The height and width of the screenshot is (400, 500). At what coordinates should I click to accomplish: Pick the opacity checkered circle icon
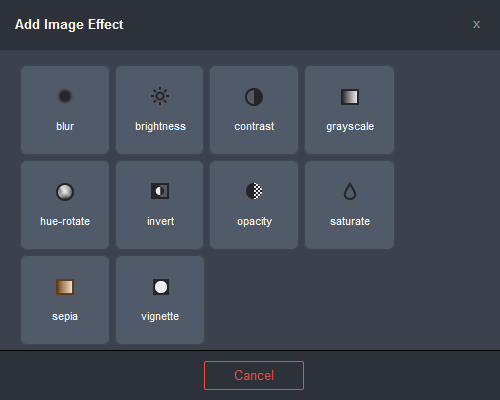pos(254,191)
